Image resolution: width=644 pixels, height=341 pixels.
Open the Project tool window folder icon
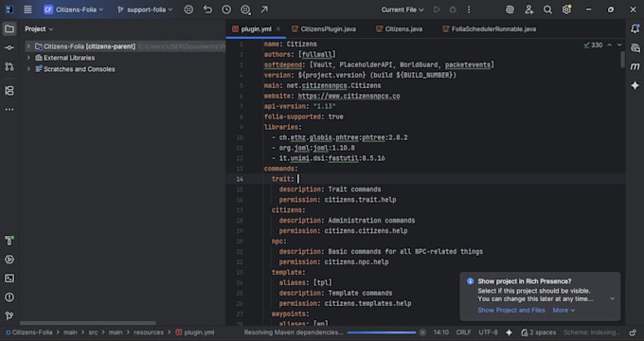click(x=9, y=28)
